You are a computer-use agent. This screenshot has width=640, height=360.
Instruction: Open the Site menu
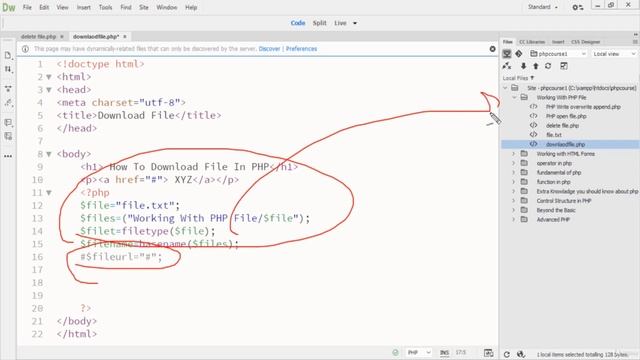click(x=144, y=7)
